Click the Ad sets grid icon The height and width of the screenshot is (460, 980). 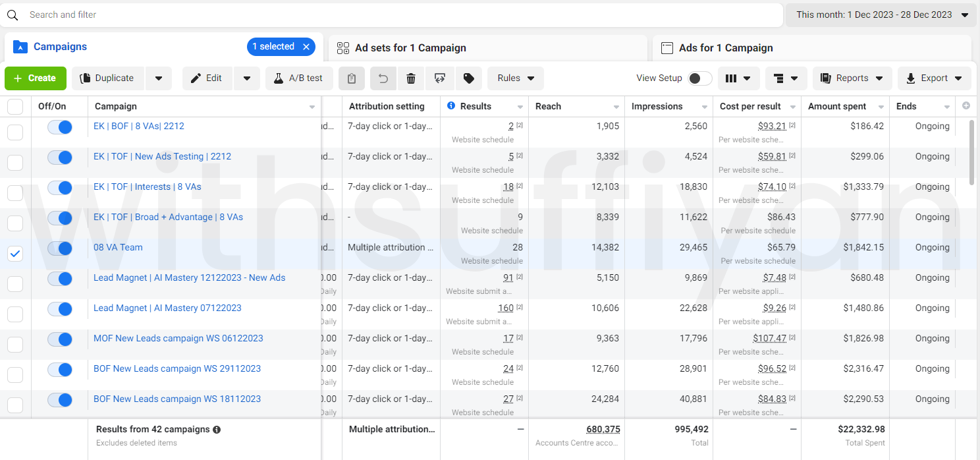tap(343, 48)
